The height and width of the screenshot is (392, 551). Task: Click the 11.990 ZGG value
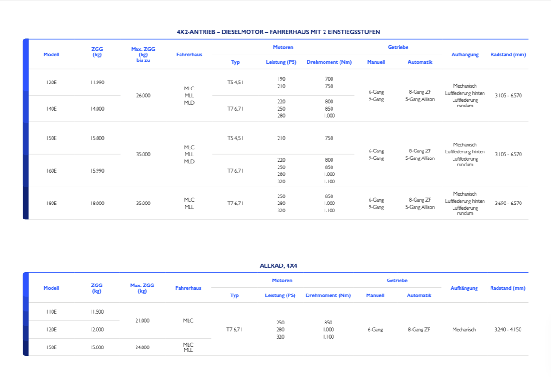[97, 83]
